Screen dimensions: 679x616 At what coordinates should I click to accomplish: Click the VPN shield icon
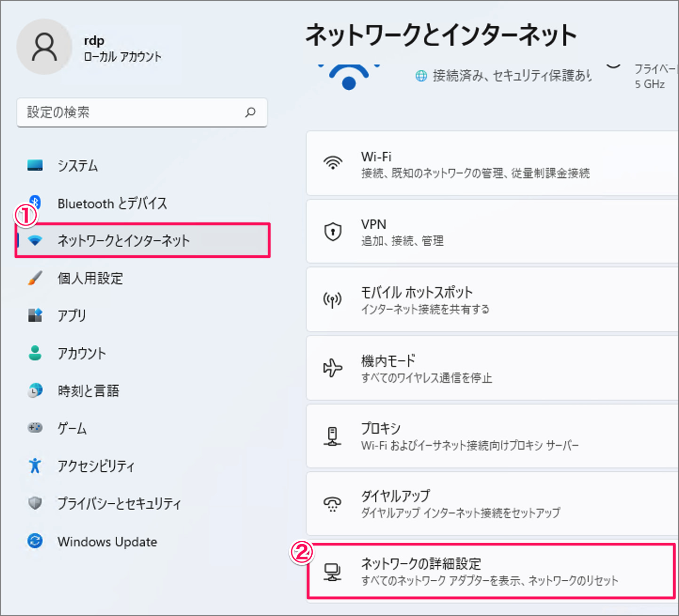[x=333, y=232]
